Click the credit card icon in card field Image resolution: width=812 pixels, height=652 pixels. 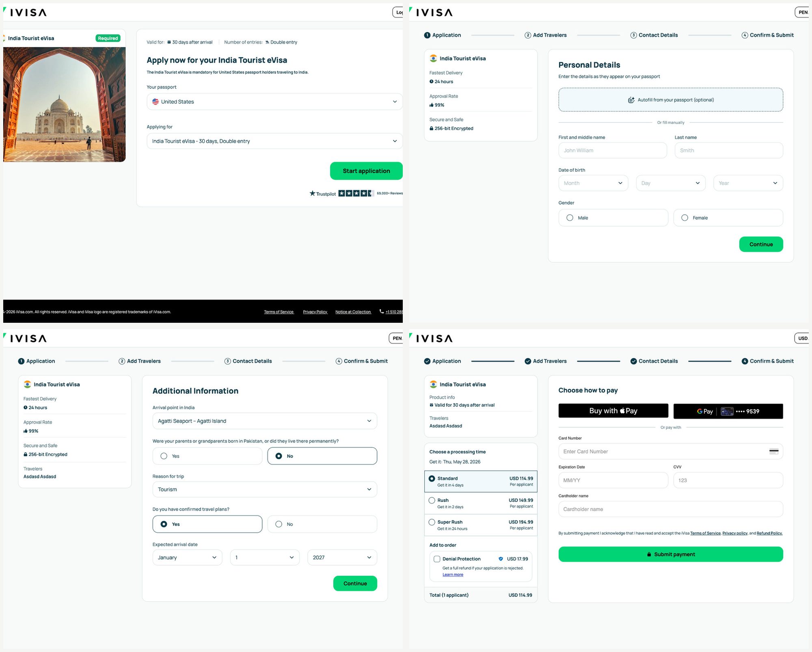(x=774, y=451)
